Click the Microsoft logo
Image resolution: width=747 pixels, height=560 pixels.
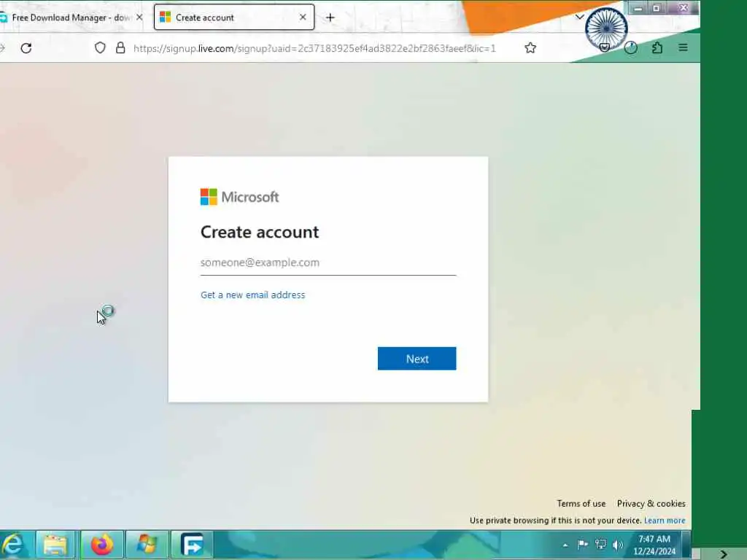pos(239,197)
